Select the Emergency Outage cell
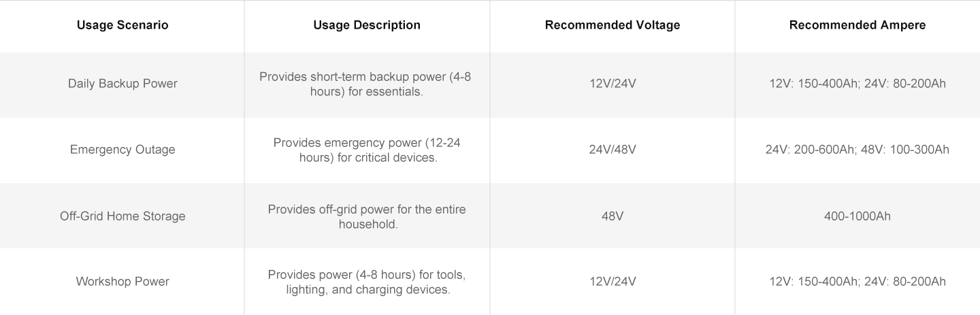Viewport: 980px width, 315px height. [x=122, y=150]
